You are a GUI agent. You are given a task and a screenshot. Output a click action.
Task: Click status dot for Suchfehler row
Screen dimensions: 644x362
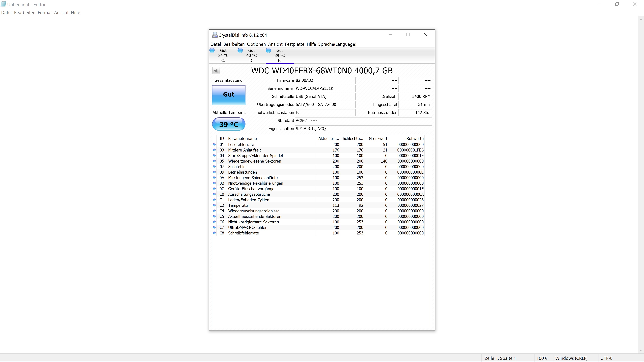(214, 166)
